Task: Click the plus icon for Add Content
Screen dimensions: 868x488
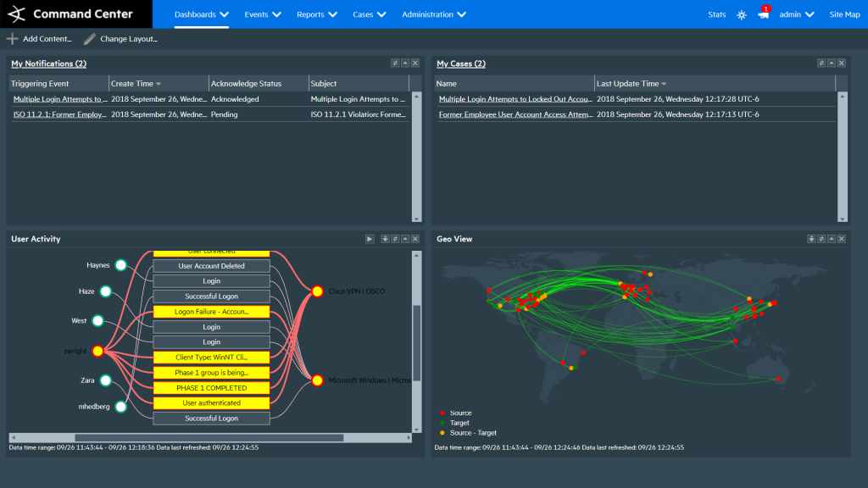Action: tap(12, 39)
